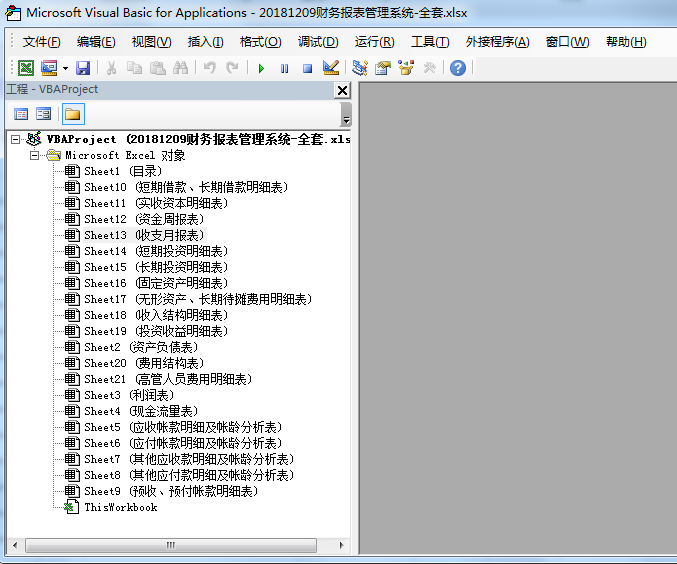This screenshot has width=677, height=564.
Task: Click the Insert UserForm toolbar icon
Action: pos(49,68)
